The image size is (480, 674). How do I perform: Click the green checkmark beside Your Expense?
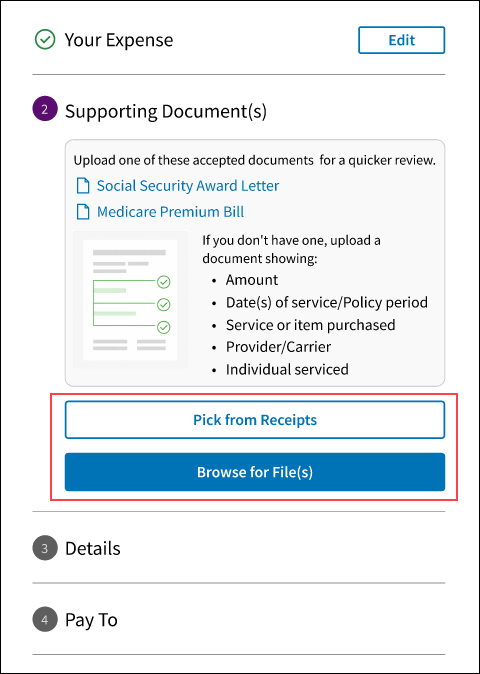[45, 40]
